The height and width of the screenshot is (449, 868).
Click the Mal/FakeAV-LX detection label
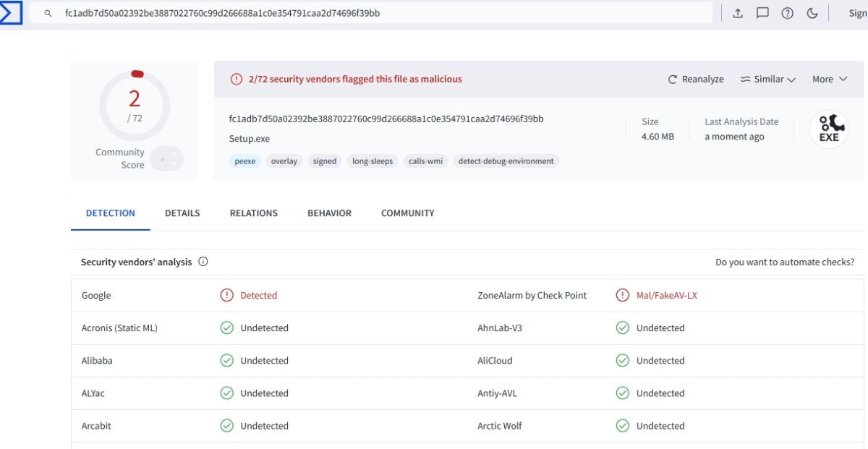[667, 296]
